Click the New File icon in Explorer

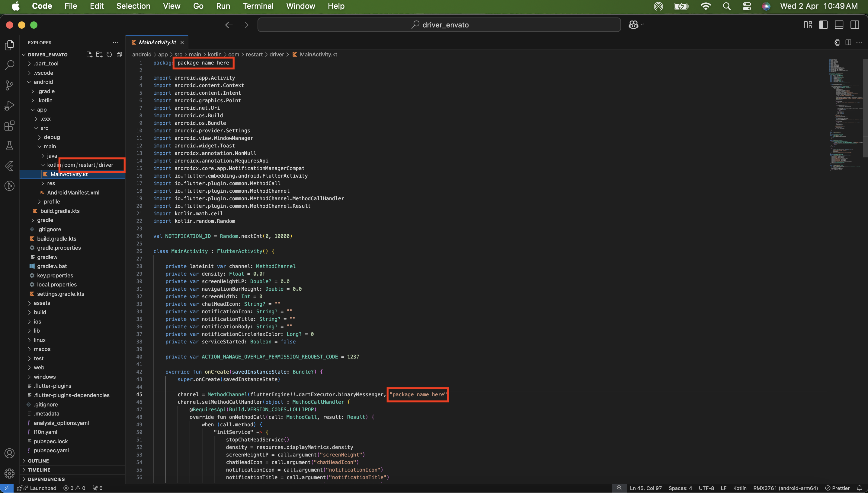pos(89,55)
